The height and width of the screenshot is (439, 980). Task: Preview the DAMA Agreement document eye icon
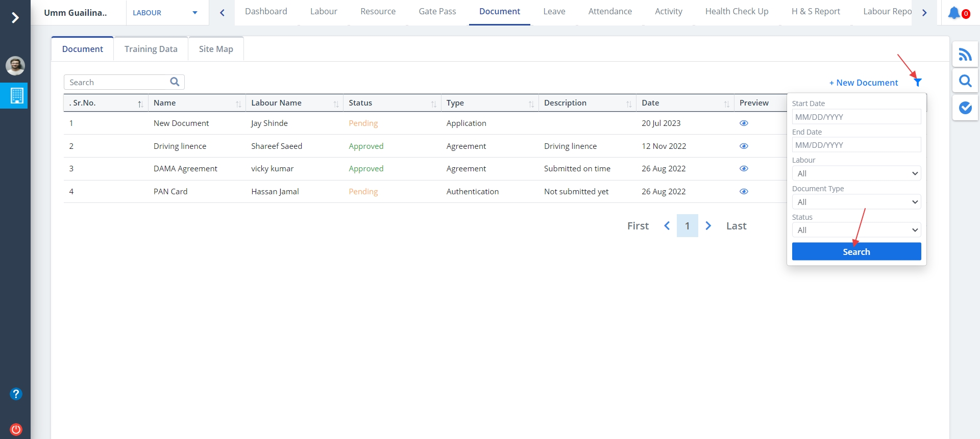(744, 169)
